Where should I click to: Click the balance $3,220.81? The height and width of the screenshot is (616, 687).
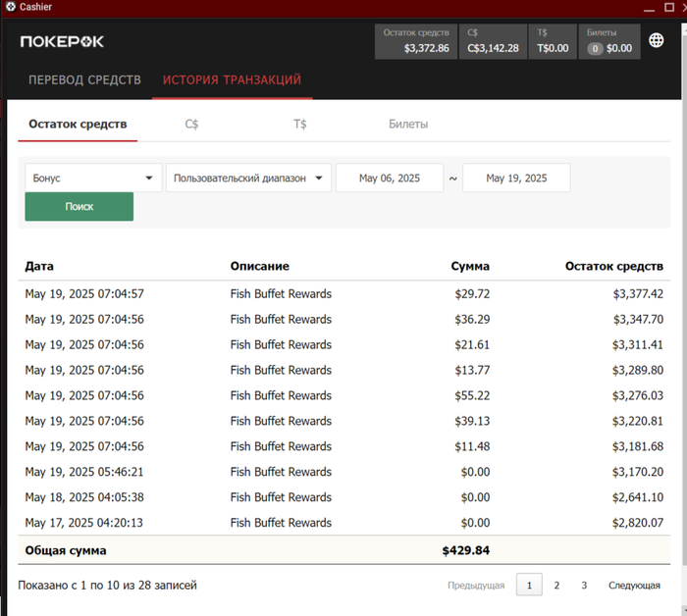tap(638, 420)
